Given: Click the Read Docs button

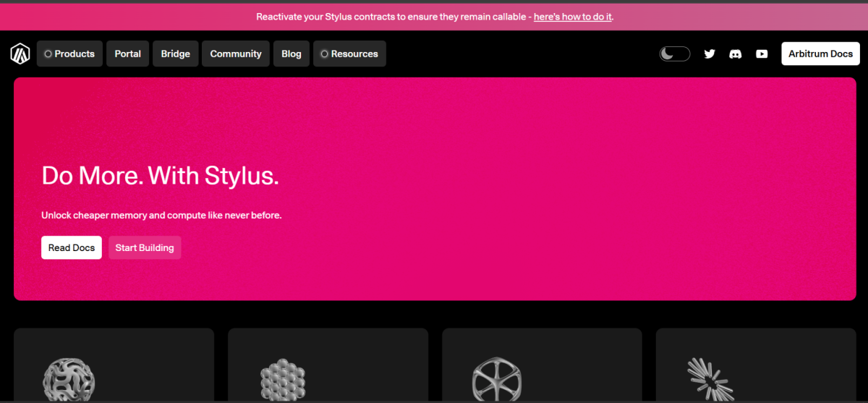Looking at the screenshot, I should pyautogui.click(x=72, y=247).
